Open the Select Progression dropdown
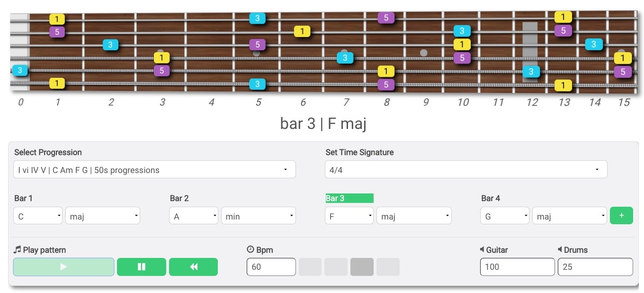Image resolution: width=644 pixels, height=293 pixels. (154, 169)
